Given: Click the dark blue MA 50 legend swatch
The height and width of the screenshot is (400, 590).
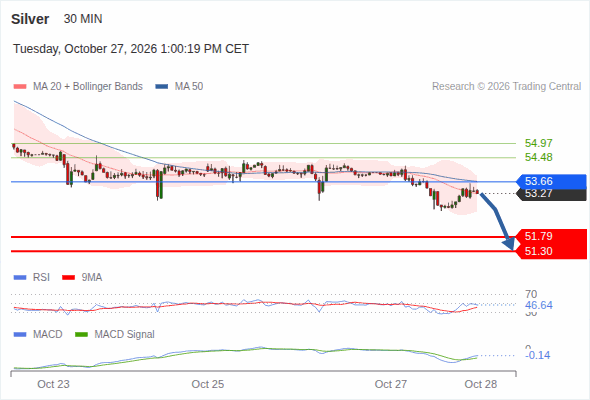Looking at the screenshot, I should pos(162,87).
